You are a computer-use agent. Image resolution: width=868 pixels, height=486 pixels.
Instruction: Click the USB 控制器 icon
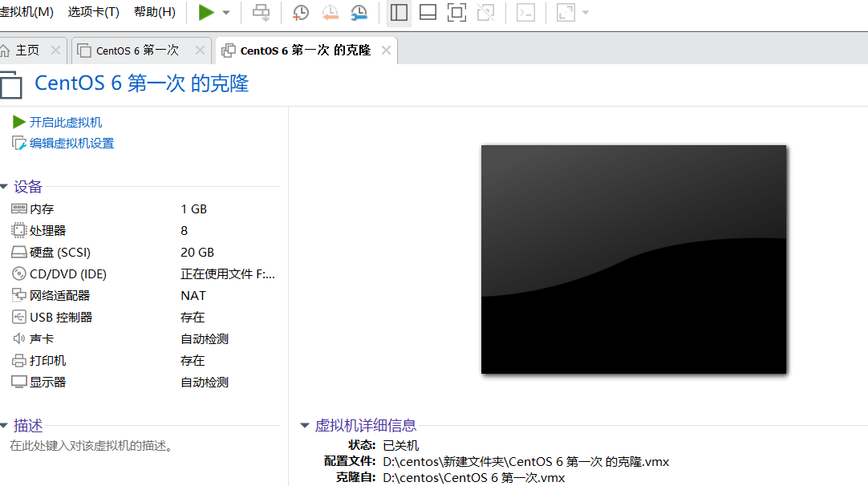tap(18, 317)
